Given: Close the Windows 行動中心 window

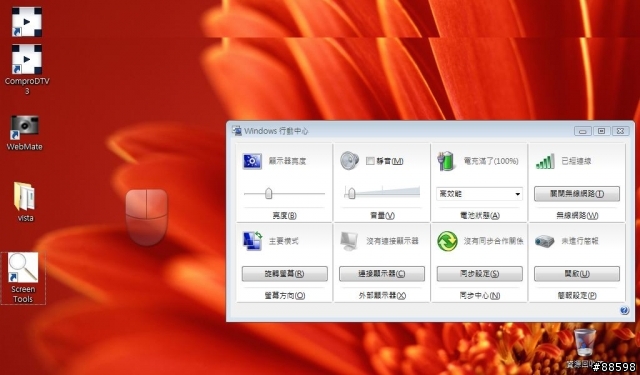Looking at the screenshot, I should point(620,131).
